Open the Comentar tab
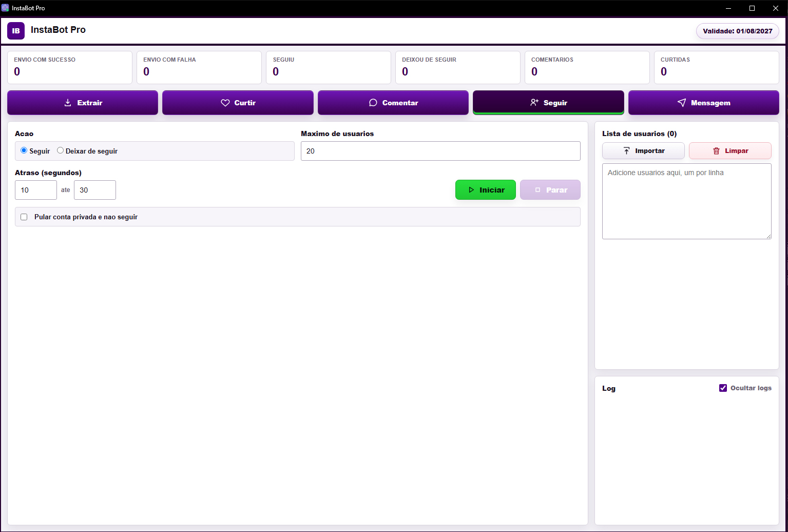788x532 pixels. (393, 103)
